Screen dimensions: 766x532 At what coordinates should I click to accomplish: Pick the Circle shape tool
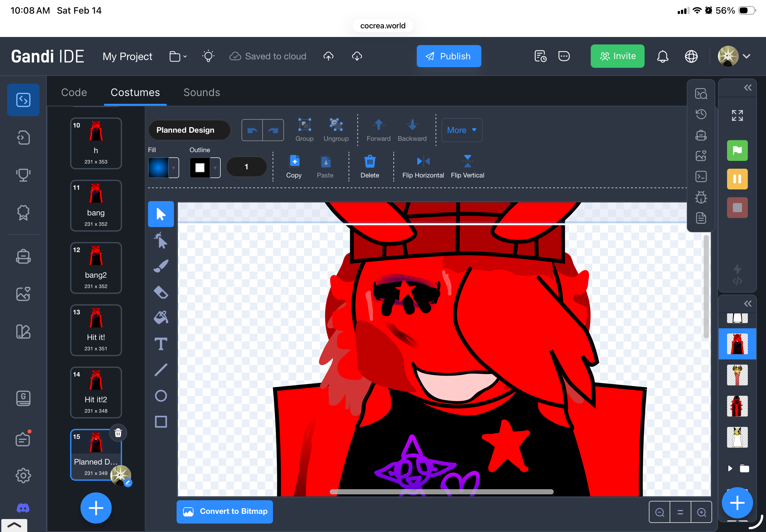(x=161, y=396)
